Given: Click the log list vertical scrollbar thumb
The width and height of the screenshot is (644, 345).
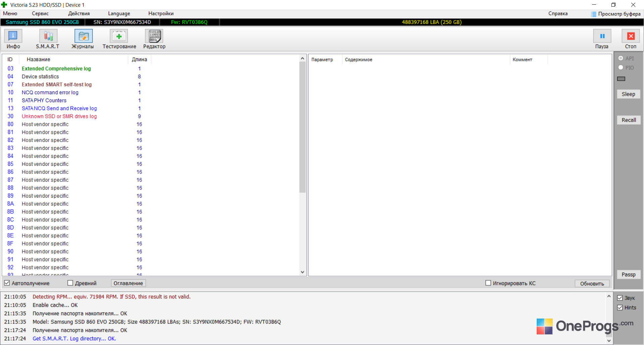Looking at the screenshot, I should coord(303,127).
